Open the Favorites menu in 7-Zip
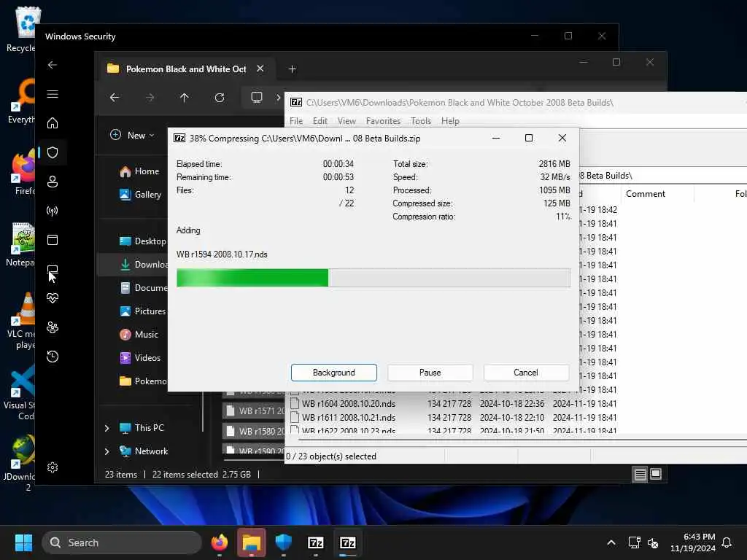This screenshot has height=560, width=747. click(x=383, y=121)
